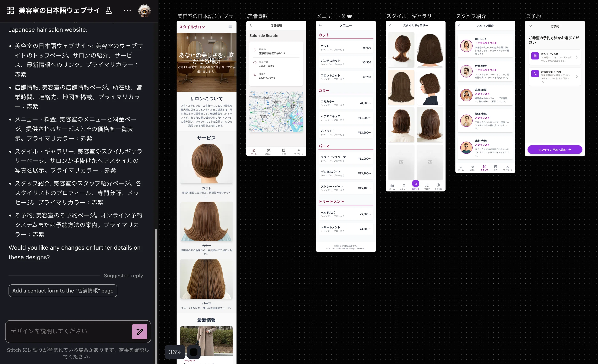Viewport: 598px width, 364px height.
Task: Click the hamburger menu in スタイルサロン screen
Action: point(230,27)
